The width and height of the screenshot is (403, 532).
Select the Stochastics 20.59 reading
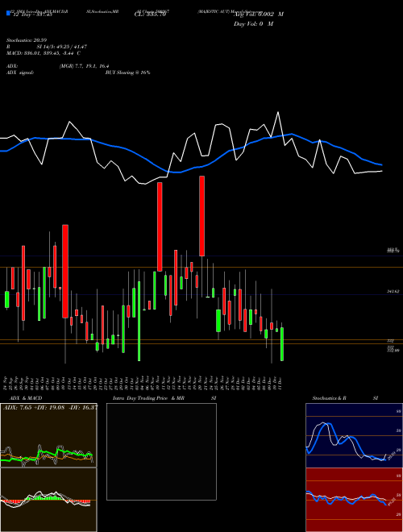[26, 40]
